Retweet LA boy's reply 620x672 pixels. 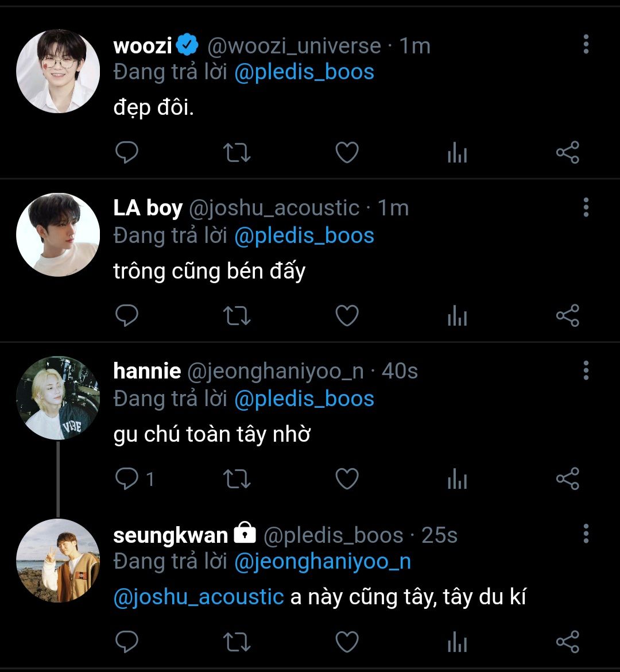click(x=237, y=316)
